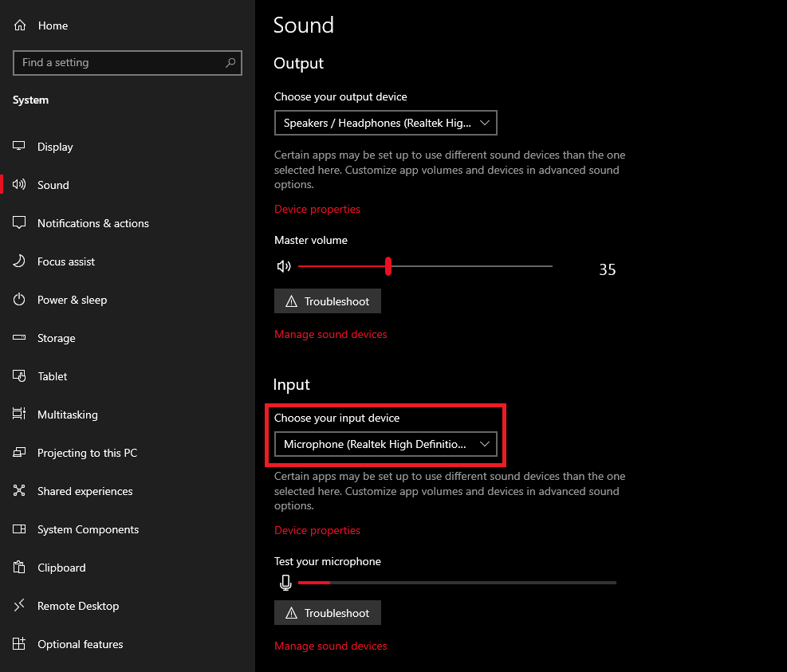Click the Sound speaker icon in sidebar

click(x=19, y=184)
